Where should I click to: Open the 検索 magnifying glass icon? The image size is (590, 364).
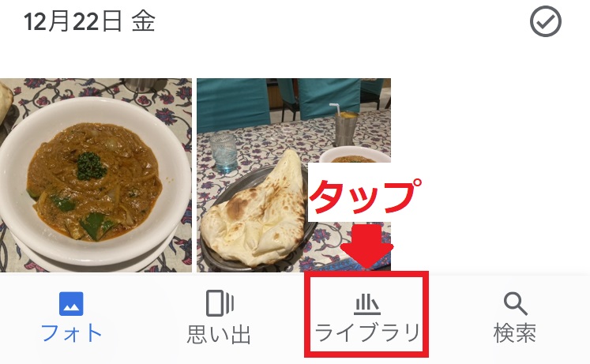pyautogui.click(x=515, y=304)
